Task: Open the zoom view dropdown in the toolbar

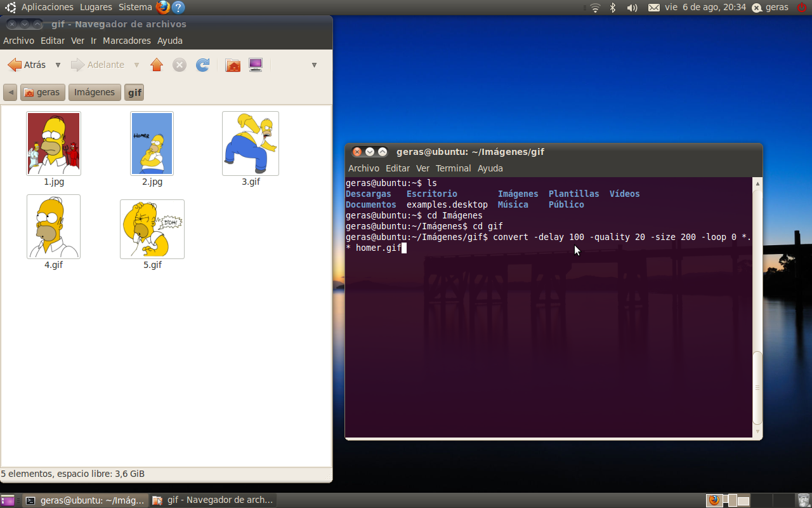Action: [x=314, y=64]
